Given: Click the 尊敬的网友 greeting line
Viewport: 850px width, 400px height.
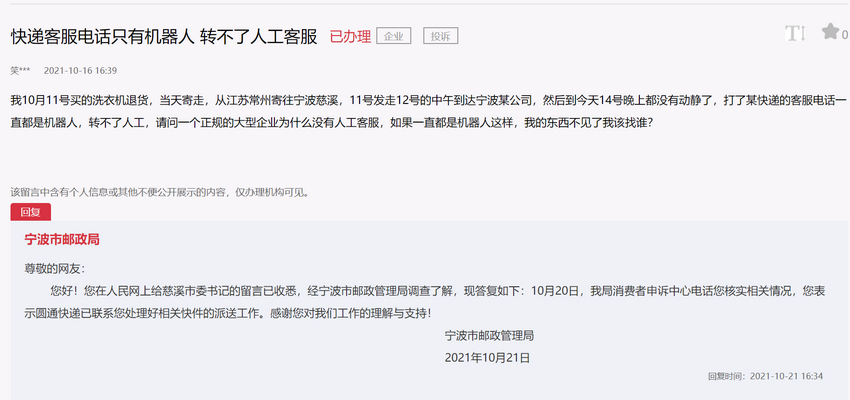Looking at the screenshot, I should [55, 269].
